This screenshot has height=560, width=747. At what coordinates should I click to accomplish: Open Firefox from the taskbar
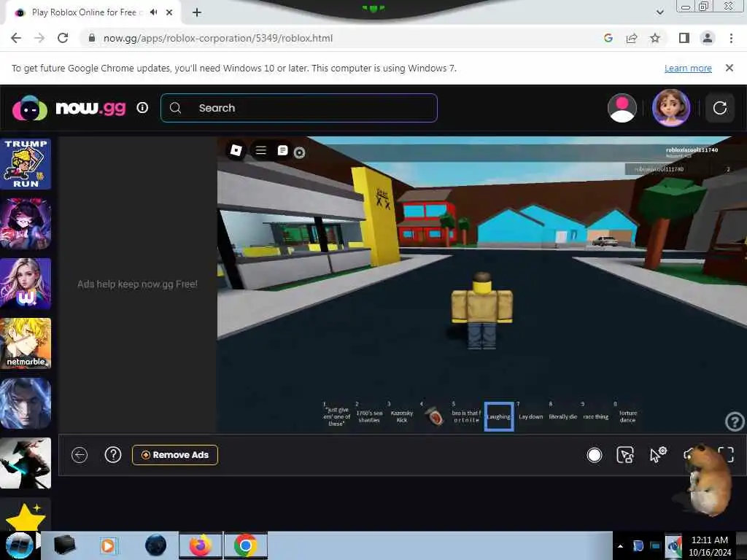pyautogui.click(x=201, y=545)
